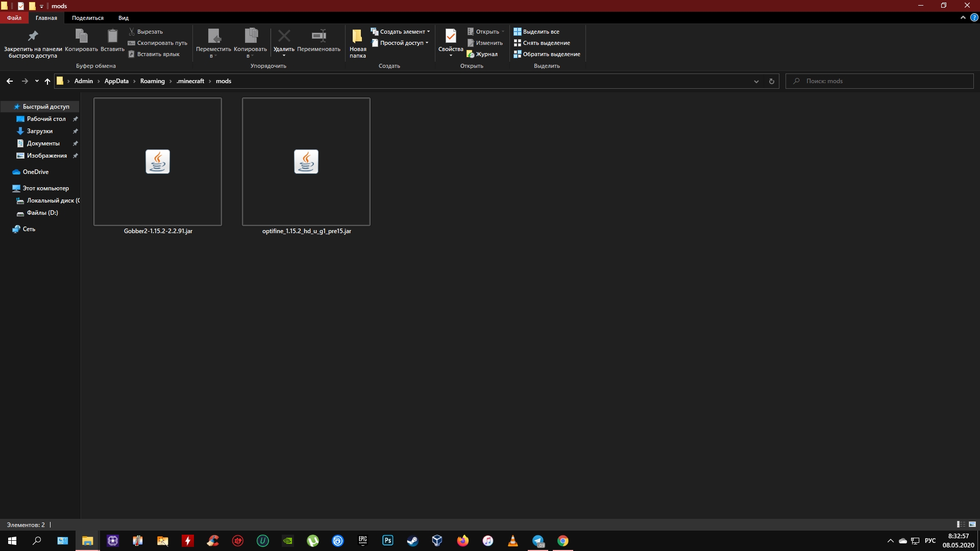Viewport: 980px width, 551px height.
Task: Switch to the Поделиться ribbon tab
Action: click(88, 18)
